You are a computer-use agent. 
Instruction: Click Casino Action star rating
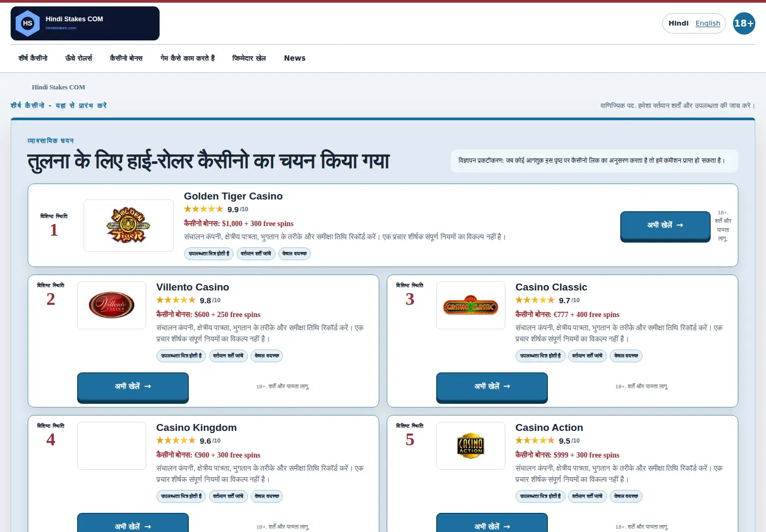tap(535, 440)
